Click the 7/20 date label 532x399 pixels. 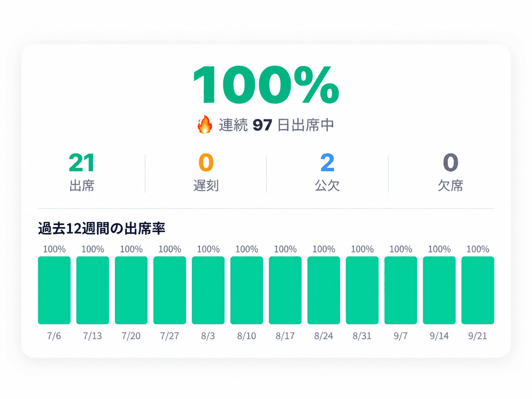coord(131,336)
